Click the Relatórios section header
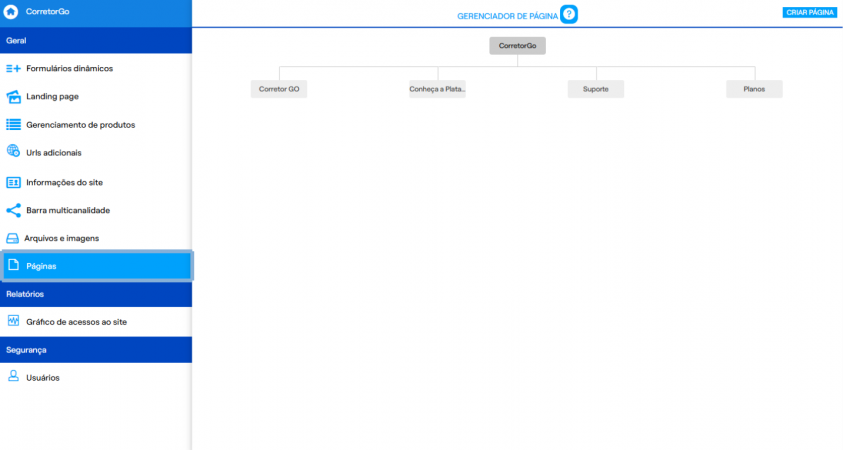This screenshot has height=450, width=843. pyautogui.click(x=96, y=294)
